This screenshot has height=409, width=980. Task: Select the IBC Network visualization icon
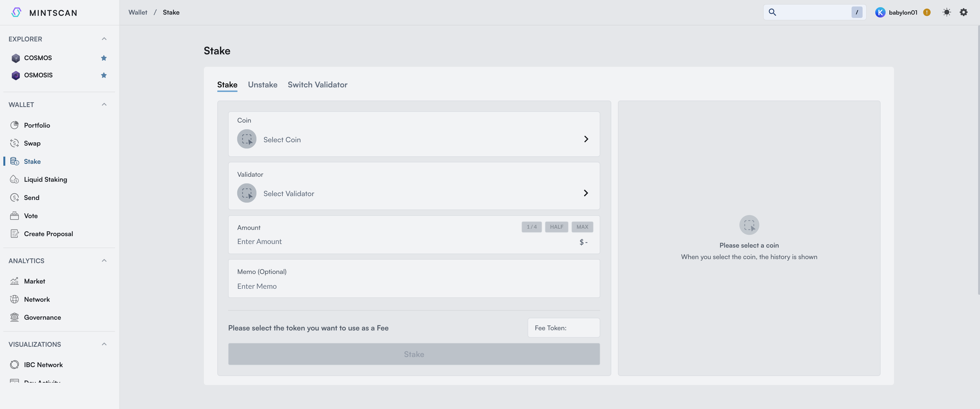[14, 364]
